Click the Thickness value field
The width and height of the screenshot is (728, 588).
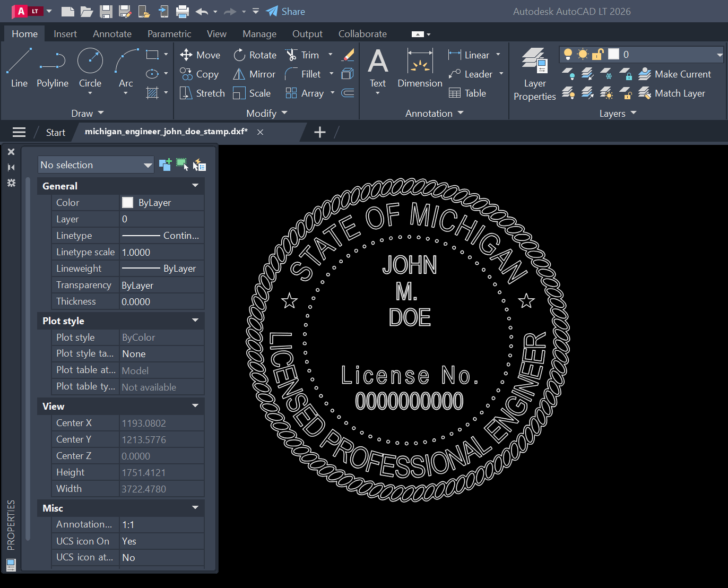pyautogui.click(x=162, y=301)
